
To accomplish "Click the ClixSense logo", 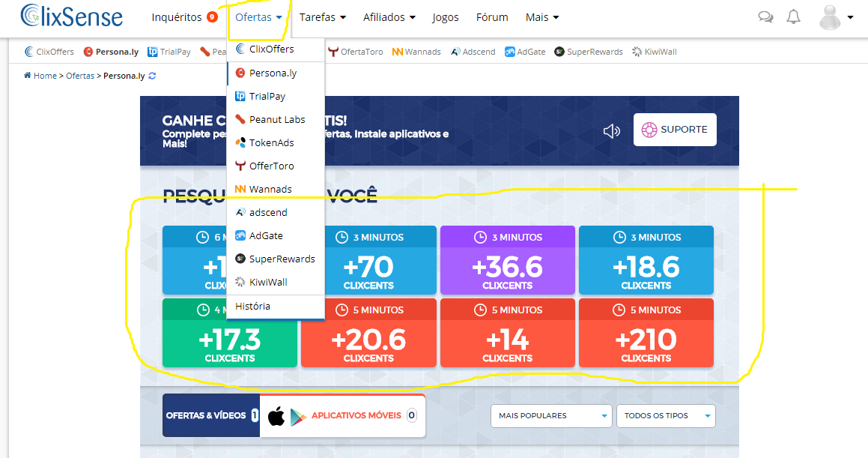I will click(x=72, y=16).
